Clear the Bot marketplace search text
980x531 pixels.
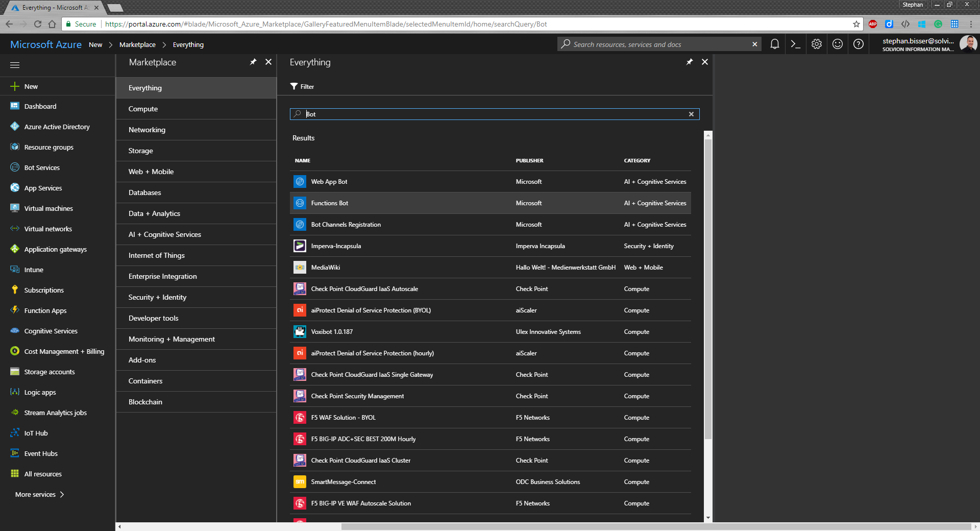(x=691, y=114)
